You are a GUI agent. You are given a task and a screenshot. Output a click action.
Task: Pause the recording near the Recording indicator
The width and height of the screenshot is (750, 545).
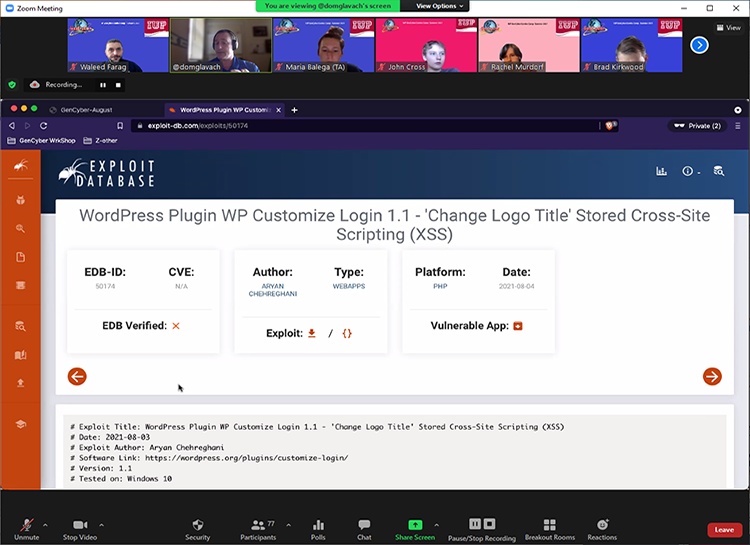coord(103,85)
